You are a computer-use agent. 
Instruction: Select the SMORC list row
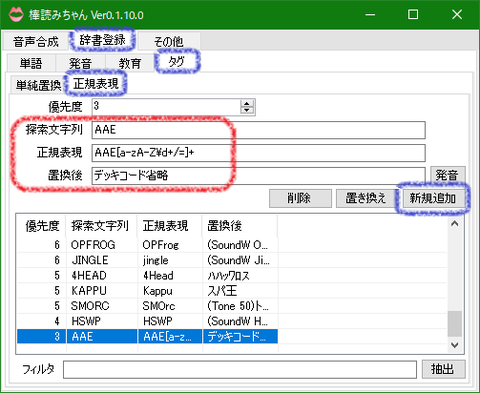[147, 306]
